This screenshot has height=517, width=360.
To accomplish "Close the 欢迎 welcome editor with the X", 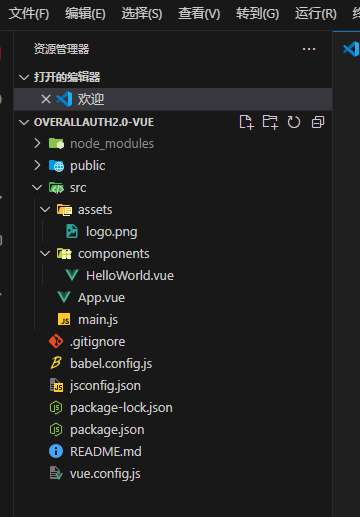I will point(46,99).
